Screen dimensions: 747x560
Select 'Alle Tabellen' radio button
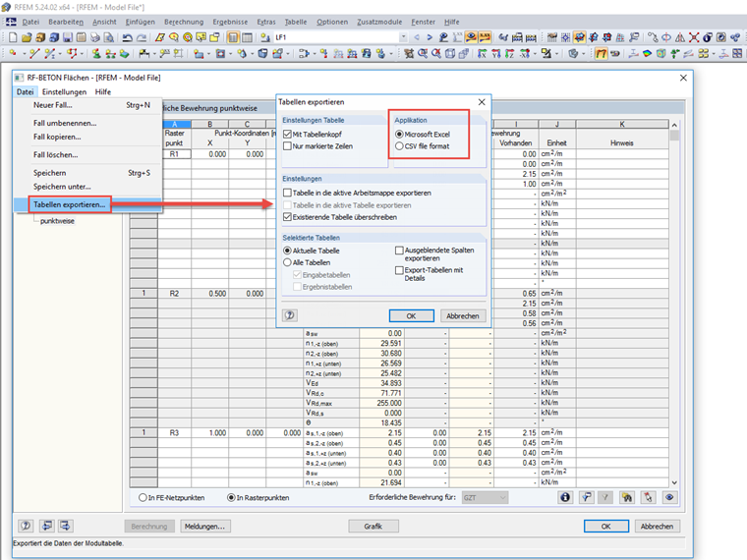[287, 262]
